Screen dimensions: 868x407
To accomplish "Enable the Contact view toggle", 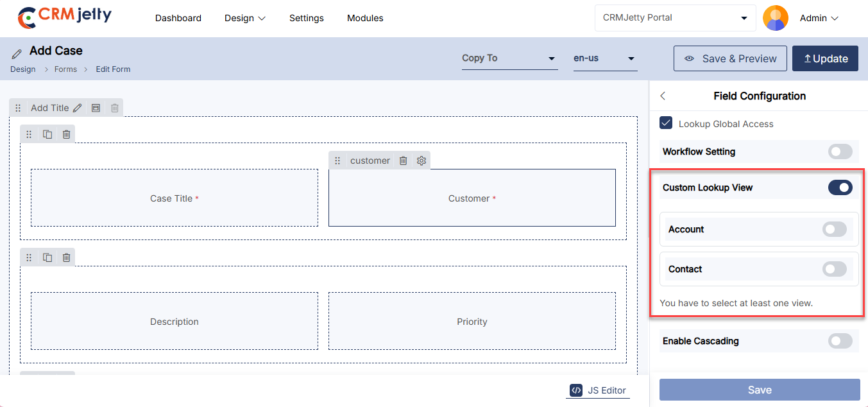I will tap(834, 269).
